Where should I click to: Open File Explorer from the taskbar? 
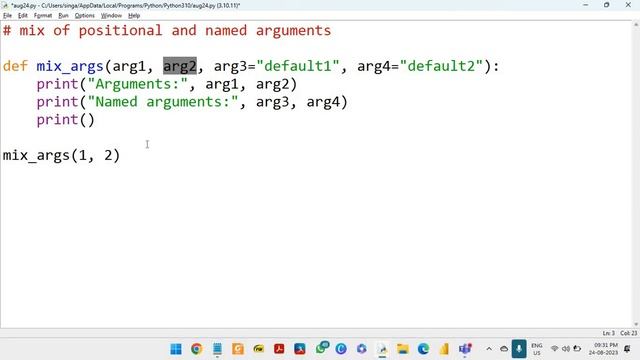click(x=403, y=349)
